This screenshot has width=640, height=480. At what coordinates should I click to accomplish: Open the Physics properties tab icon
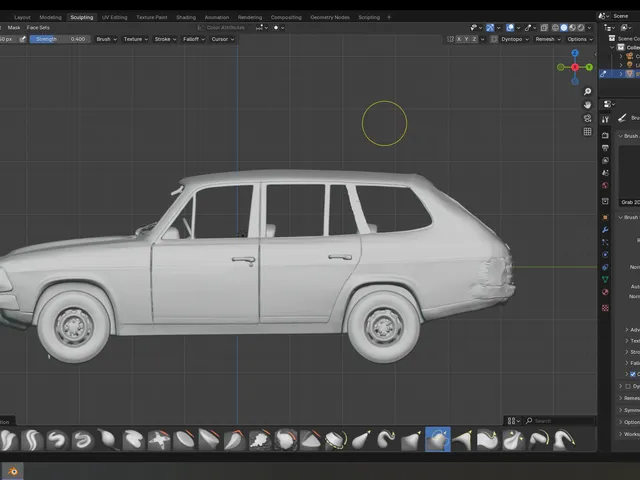click(605, 255)
